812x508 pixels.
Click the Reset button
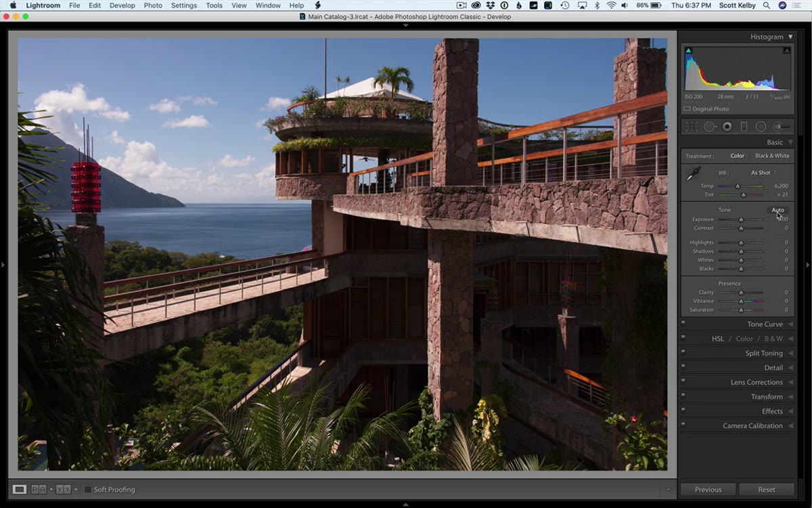tap(767, 489)
